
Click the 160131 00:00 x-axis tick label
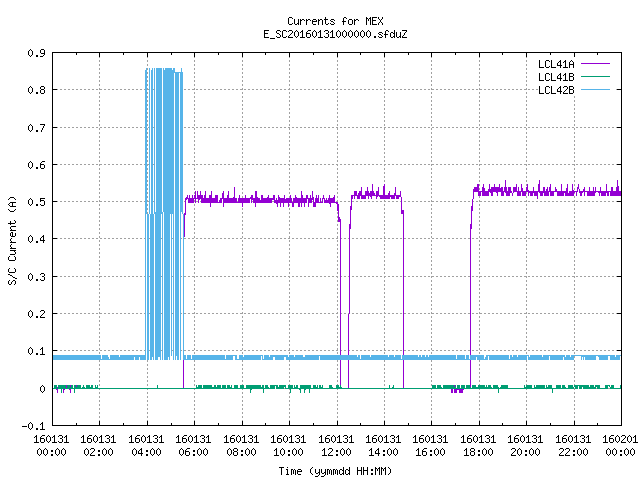pos(51,446)
